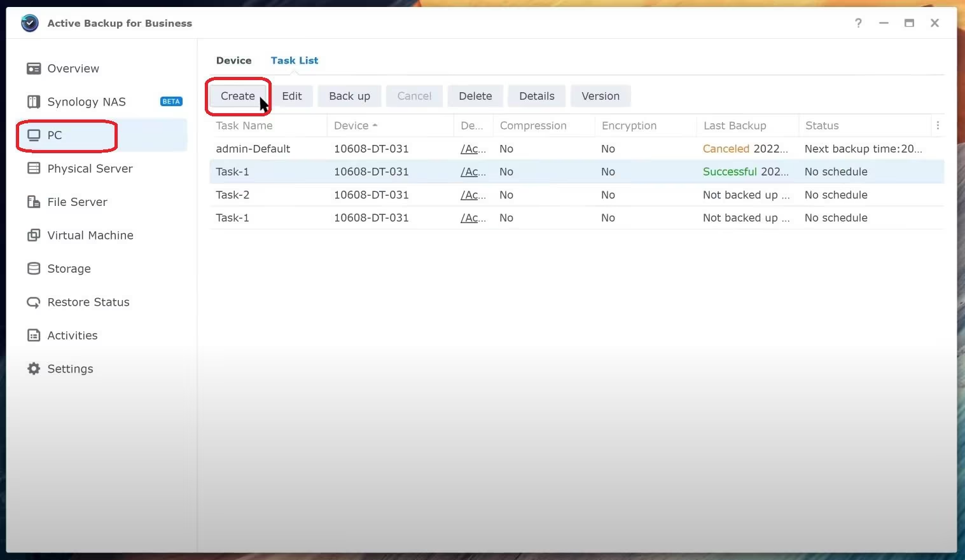Go to File Server in the sidebar
The image size is (965, 560).
click(77, 202)
